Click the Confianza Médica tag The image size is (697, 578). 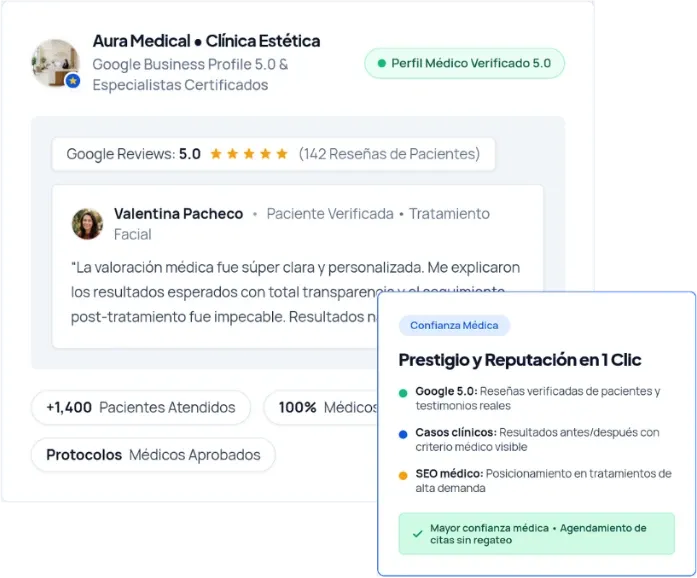tap(454, 325)
